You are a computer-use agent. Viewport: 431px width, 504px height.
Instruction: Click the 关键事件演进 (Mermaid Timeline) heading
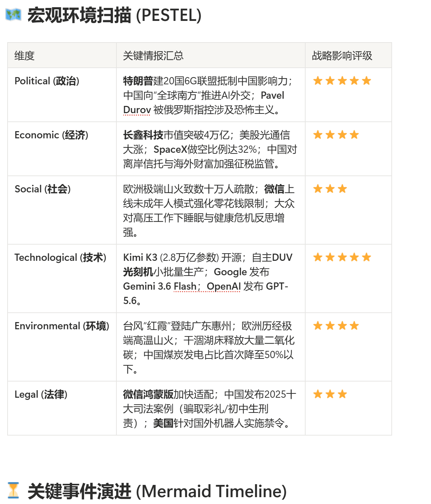point(157,491)
